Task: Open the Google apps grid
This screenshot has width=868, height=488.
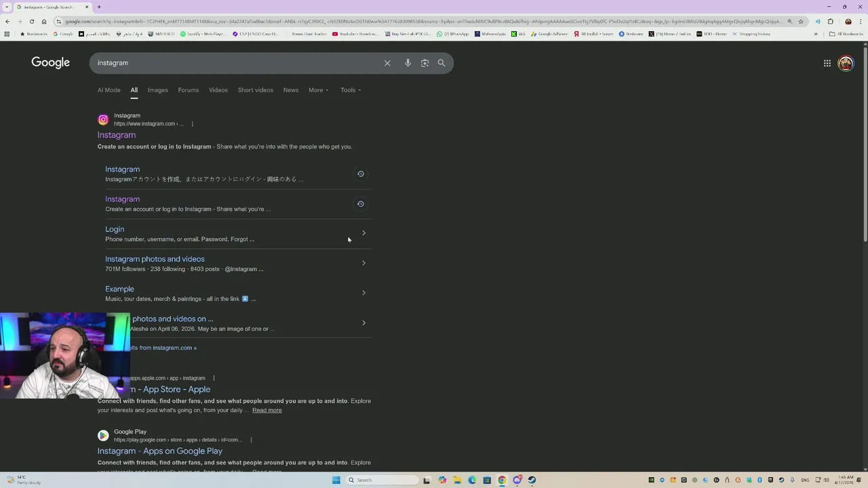Action: click(827, 63)
